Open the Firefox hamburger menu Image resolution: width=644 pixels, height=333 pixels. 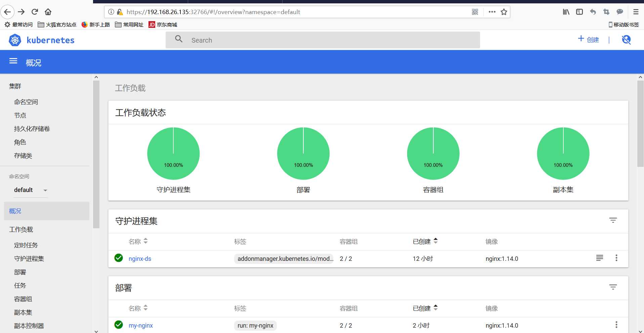[636, 12]
